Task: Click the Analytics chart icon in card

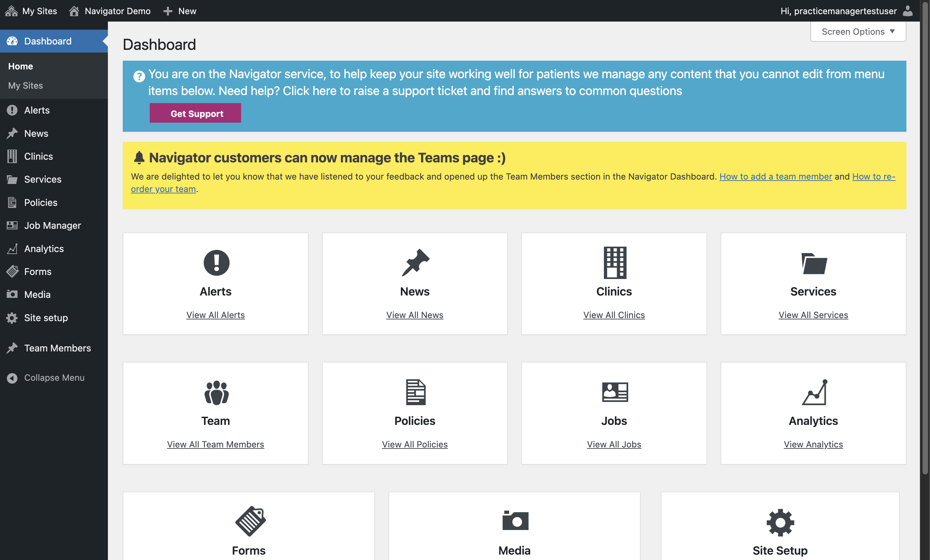Action: point(814,392)
